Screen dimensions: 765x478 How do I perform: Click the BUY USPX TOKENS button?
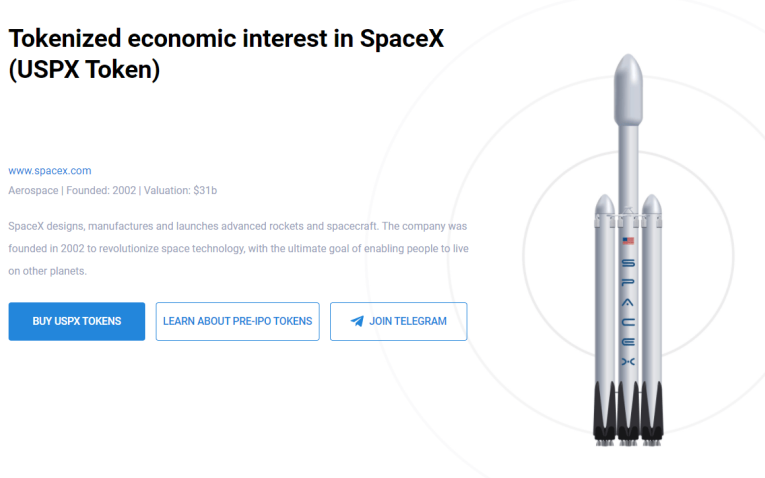click(x=77, y=321)
